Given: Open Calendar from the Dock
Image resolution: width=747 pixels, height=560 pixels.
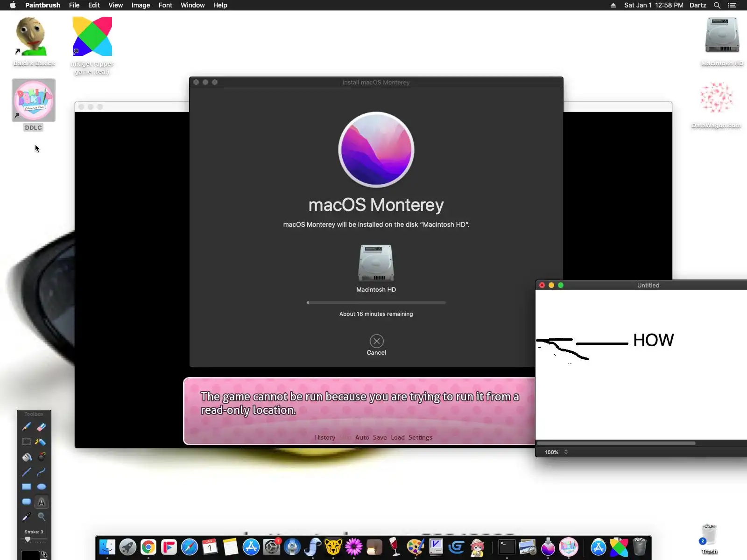Looking at the screenshot, I should coord(210,547).
